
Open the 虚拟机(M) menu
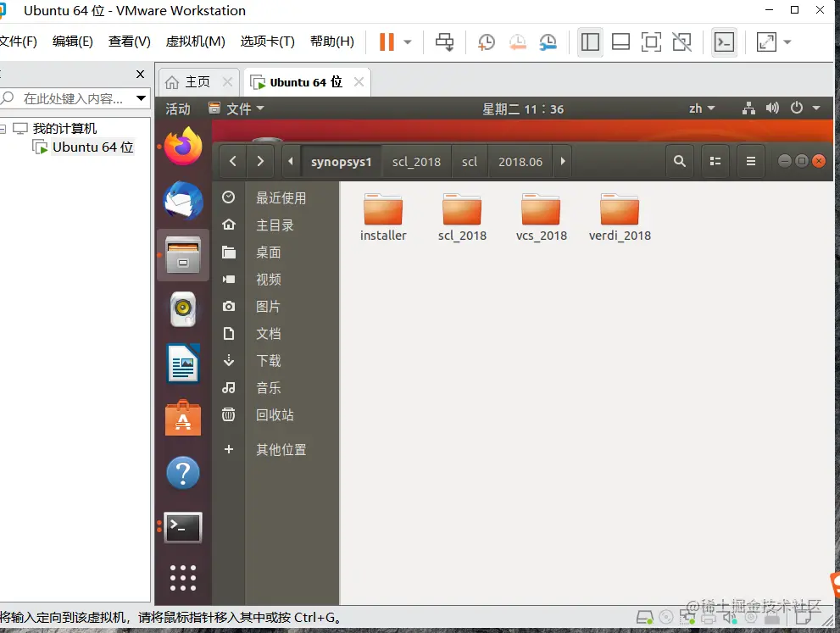point(196,42)
